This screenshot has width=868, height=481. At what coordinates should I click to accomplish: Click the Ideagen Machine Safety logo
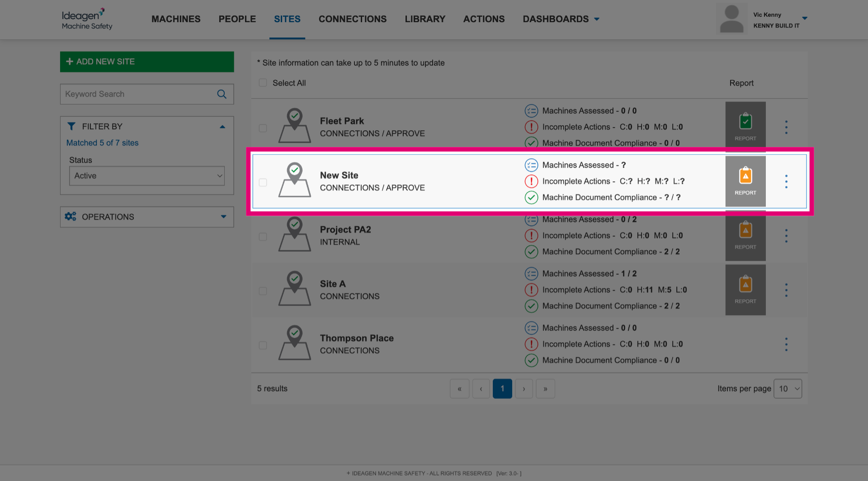(87, 19)
